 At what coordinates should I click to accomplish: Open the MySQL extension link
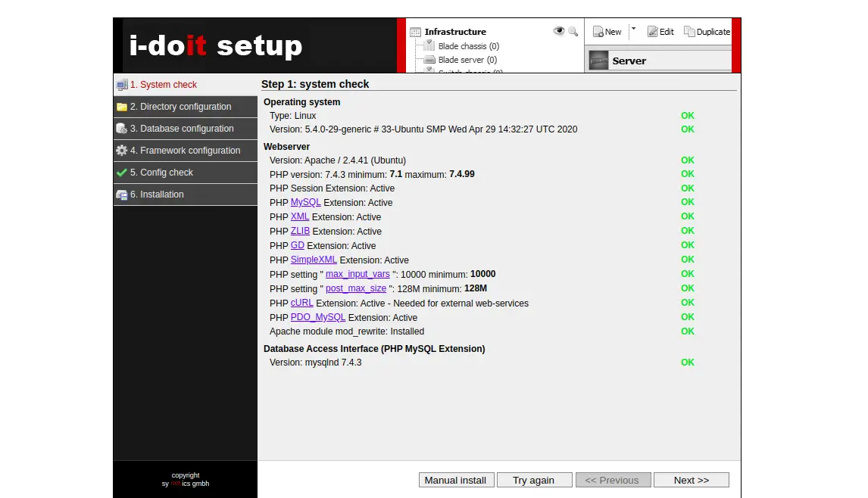(x=305, y=203)
